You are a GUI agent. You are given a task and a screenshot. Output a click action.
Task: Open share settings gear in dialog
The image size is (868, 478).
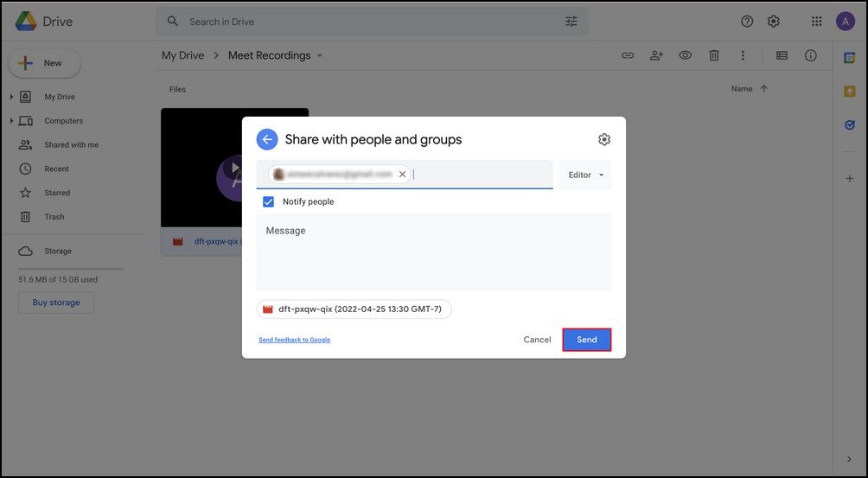tap(604, 139)
